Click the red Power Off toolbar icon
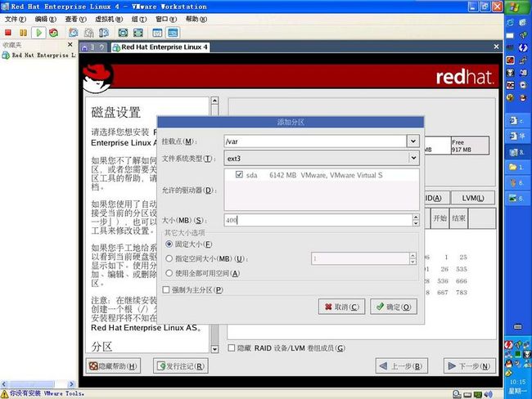532x399 pixels. click(x=8, y=33)
